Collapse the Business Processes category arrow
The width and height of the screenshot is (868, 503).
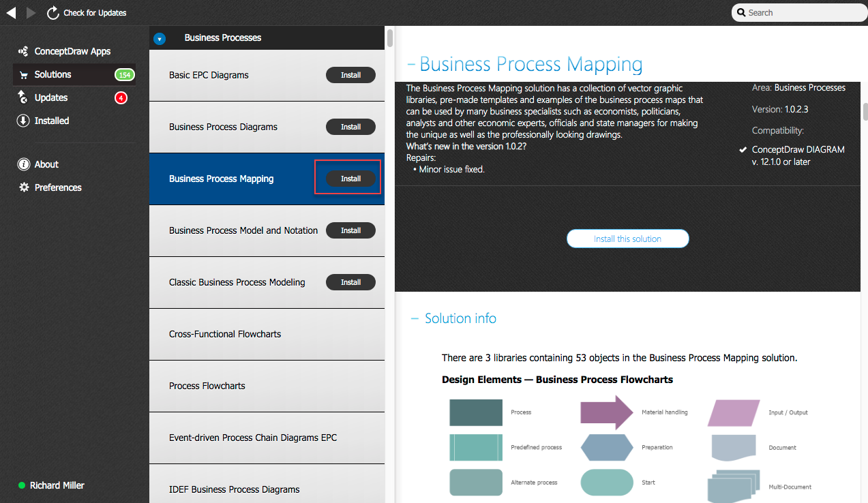tap(160, 38)
